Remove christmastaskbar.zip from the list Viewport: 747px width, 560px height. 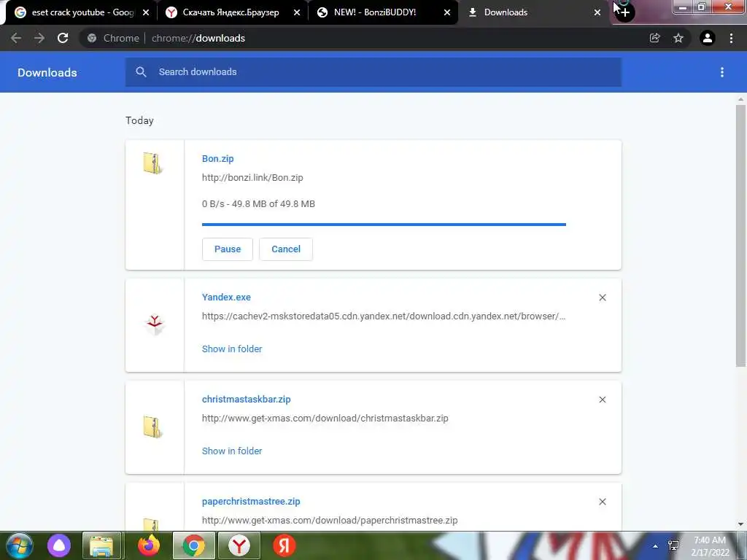602,400
